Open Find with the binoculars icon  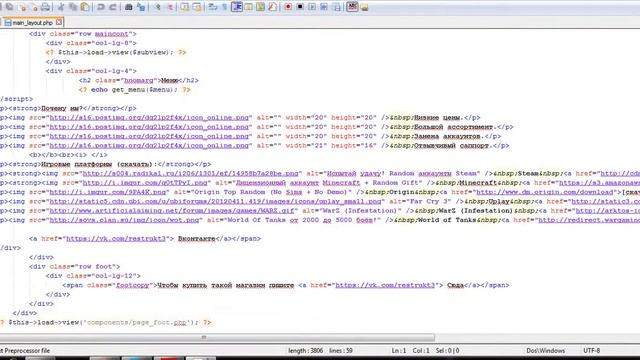[129, 7]
